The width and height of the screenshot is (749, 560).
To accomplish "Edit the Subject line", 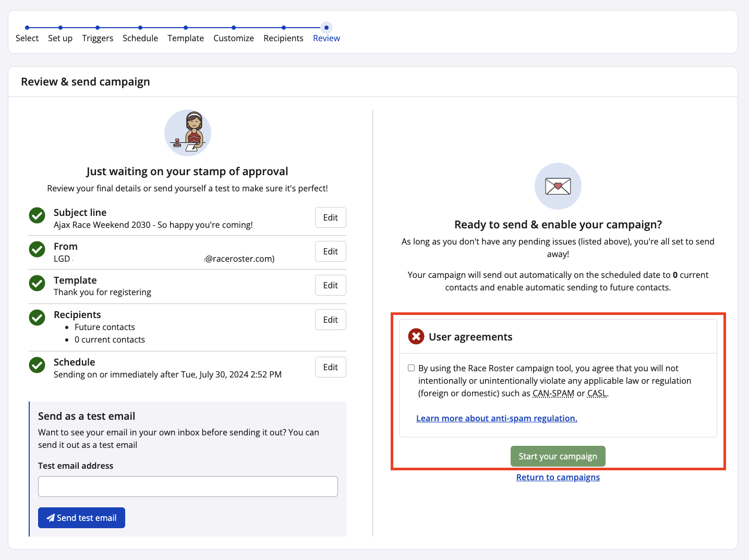I will pyautogui.click(x=330, y=217).
